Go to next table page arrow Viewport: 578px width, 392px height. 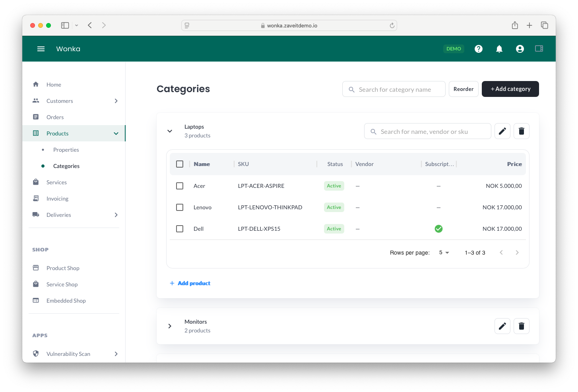pyautogui.click(x=517, y=253)
